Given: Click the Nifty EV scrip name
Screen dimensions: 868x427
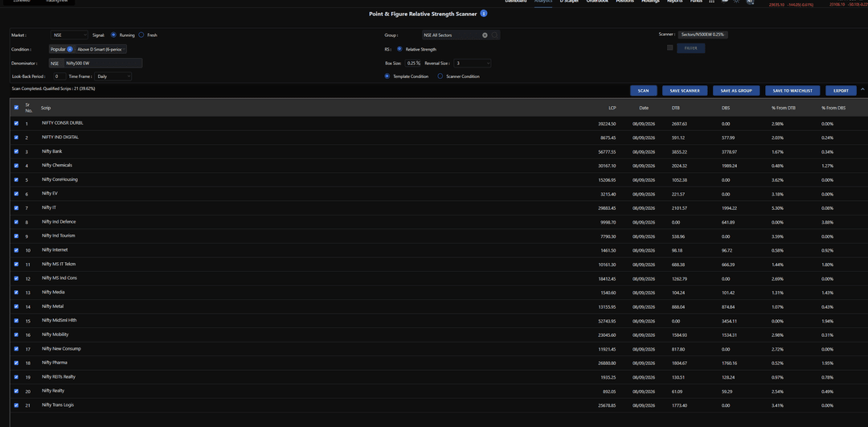Looking at the screenshot, I should click(x=50, y=193).
